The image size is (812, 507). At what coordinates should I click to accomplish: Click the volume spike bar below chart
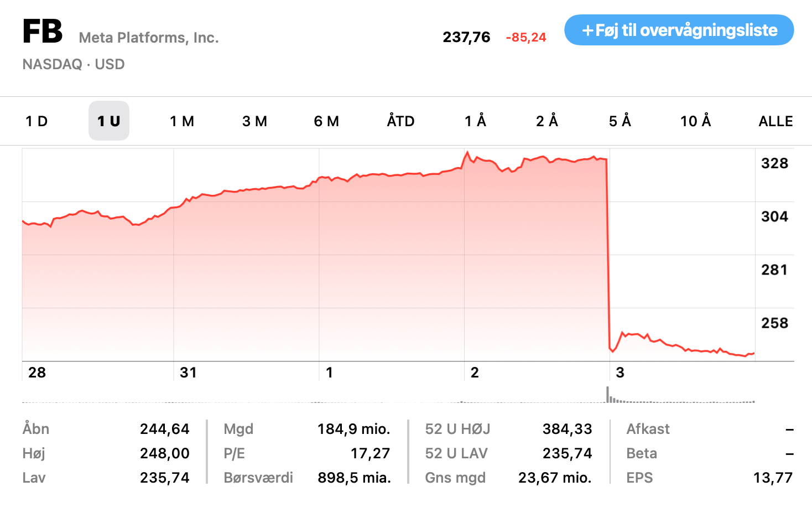point(608,395)
